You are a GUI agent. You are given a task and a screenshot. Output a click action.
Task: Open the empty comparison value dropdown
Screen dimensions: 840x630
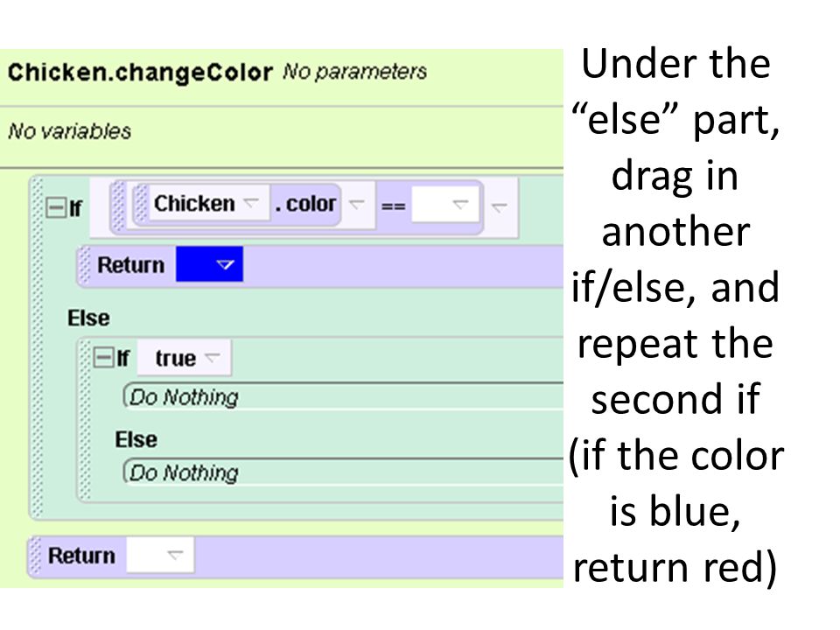click(444, 204)
